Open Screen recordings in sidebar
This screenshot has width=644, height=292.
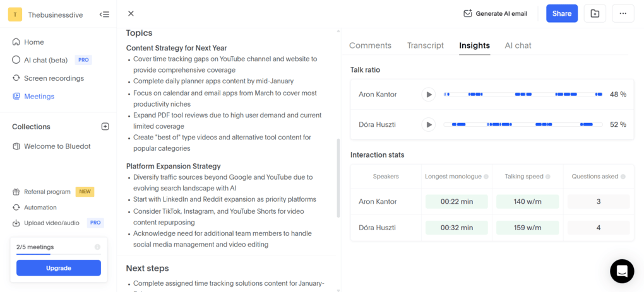pyautogui.click(x=54, y=78)
